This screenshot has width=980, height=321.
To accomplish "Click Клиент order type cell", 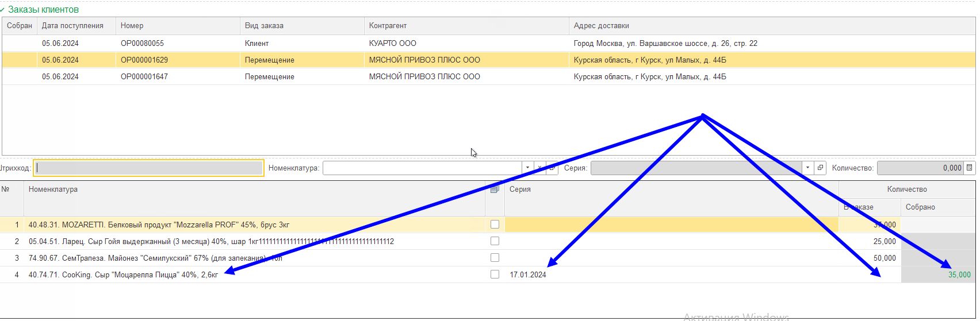I will pos(257,43).
